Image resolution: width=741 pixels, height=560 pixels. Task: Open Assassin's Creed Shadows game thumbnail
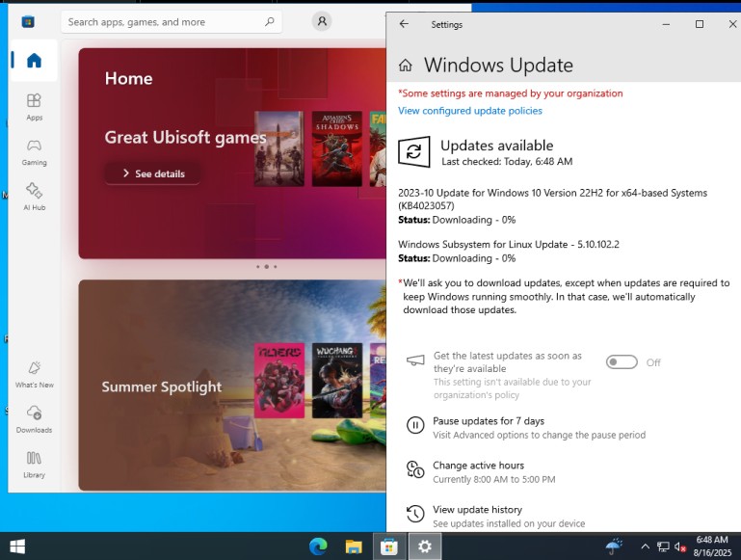click(x=337, y=148)
